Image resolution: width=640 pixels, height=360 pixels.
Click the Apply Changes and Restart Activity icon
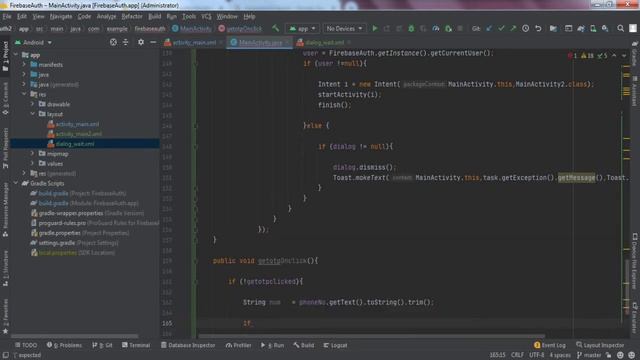387,29
